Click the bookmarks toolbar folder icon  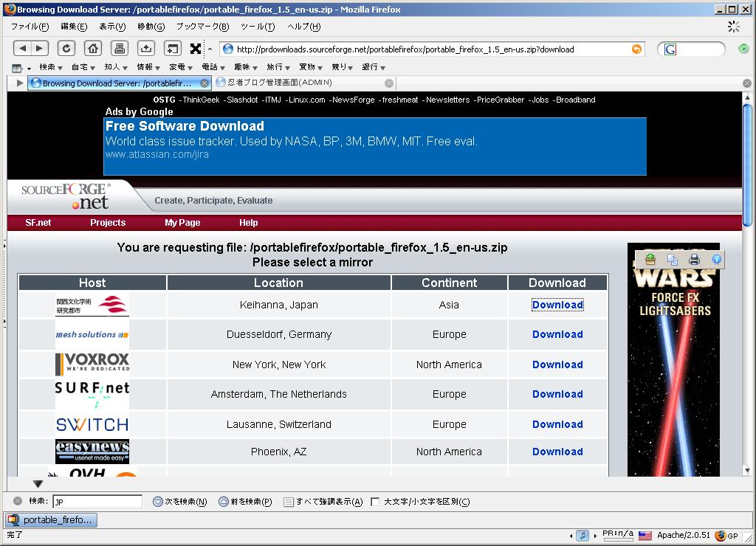[x=18, y=68]
